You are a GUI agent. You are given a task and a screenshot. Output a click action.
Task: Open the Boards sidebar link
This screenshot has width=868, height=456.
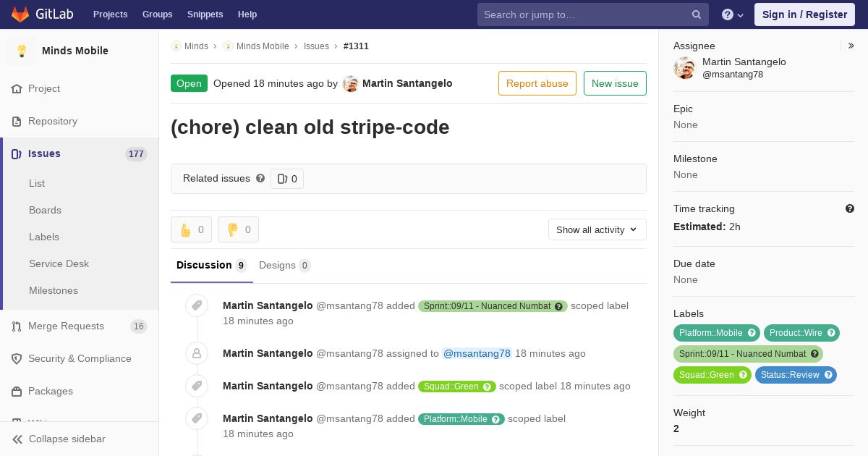coord(45,210)
